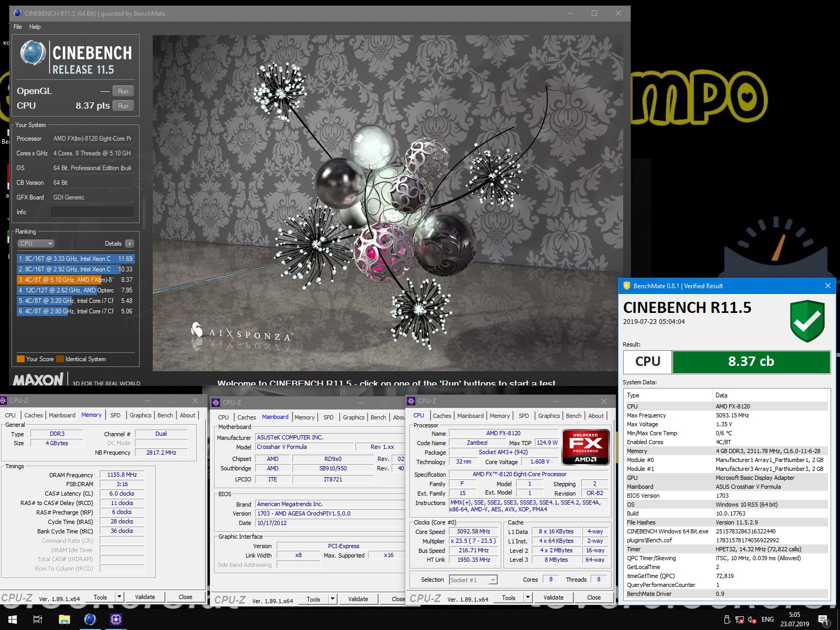The image size is (840, 630).
Task: Click Mainboard CPU-Z window title icon
Action: (216, 403)
